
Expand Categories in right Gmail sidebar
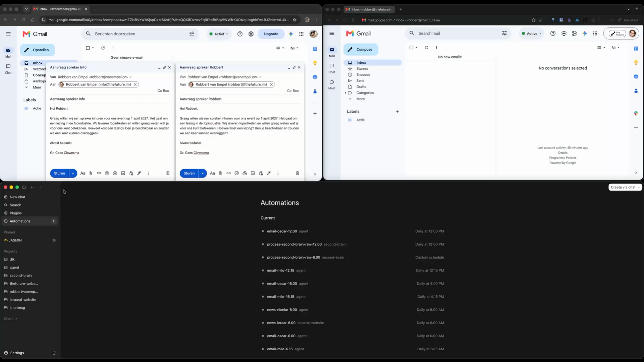345,93
